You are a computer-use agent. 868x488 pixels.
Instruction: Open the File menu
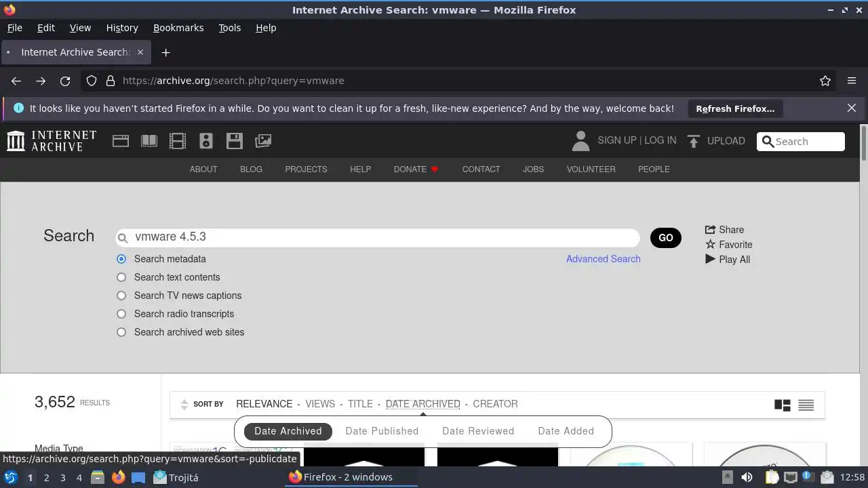pos(14,28)
